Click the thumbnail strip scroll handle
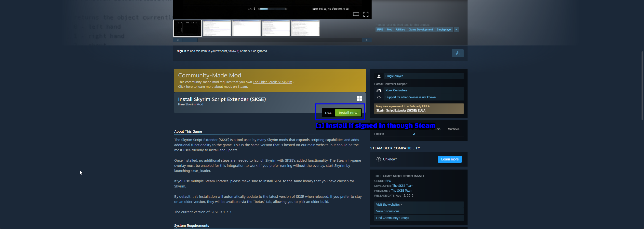The height and width of the screenshot is (229, 644). [190, 40]
